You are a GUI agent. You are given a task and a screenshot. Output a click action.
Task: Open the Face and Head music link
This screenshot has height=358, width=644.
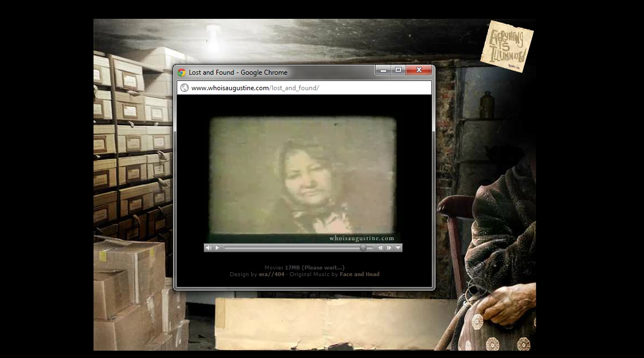pos(359,274)
